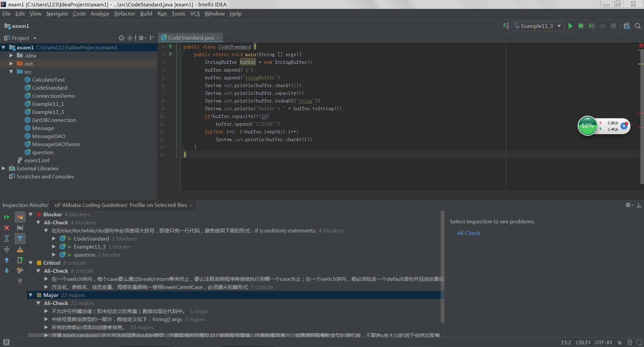This screenshot has width=644, height=347.
Task: Collapse all inspection results icon
Action: point(7,249)
